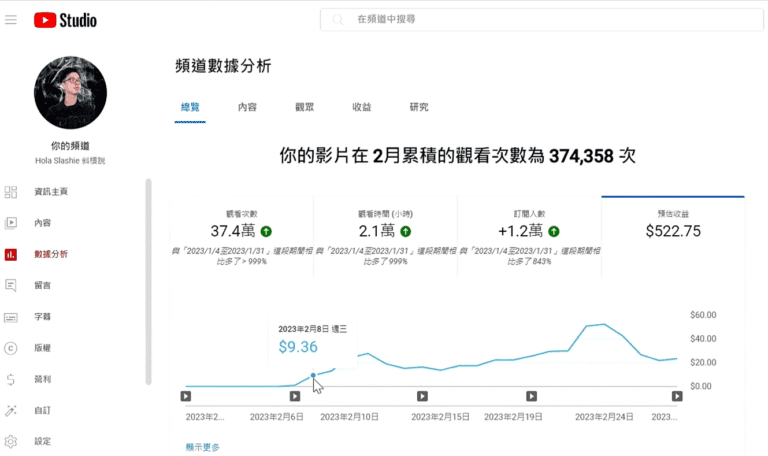Click the subtitles icon in sidebar
Screen dimensions: 768x456
[11, 317]
